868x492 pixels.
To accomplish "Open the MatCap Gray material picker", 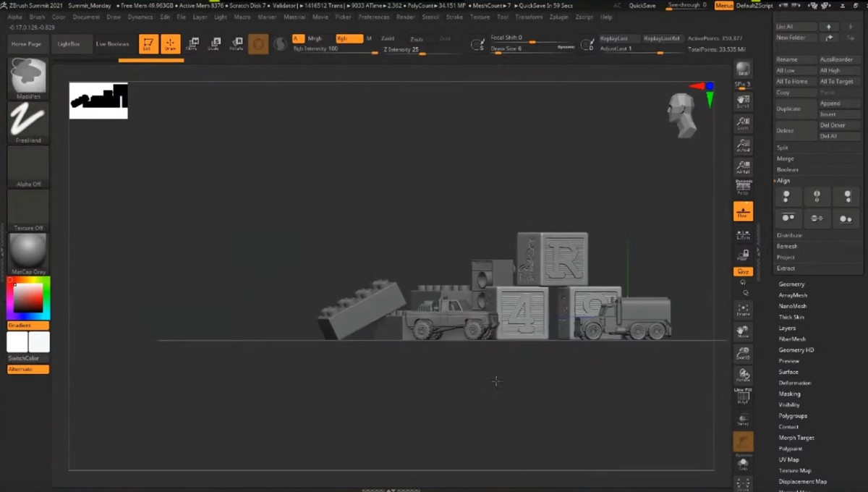I will (x=29, y=253).
